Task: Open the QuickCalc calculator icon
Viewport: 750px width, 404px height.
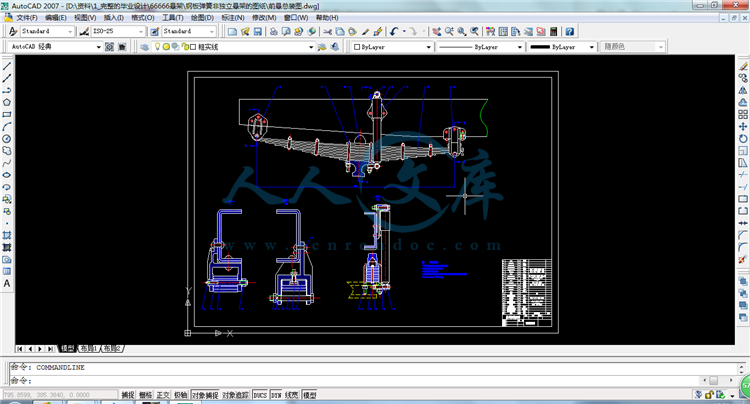Action: [553, 32]
